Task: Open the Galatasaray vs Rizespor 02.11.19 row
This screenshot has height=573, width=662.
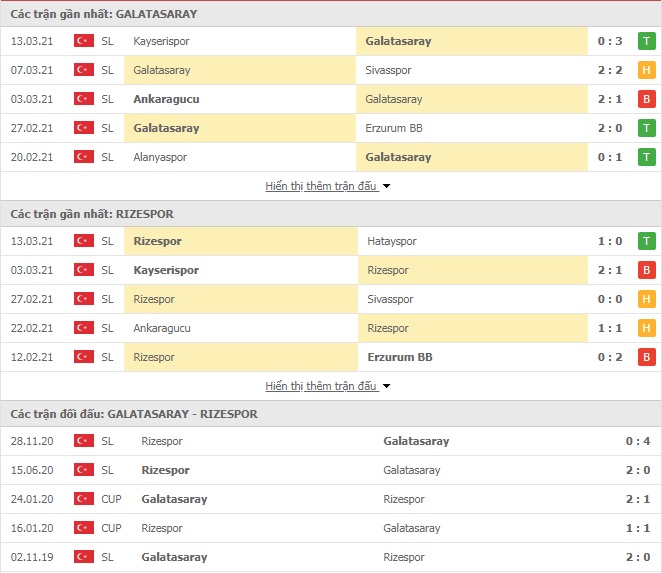Action: (x=331, y=557)
